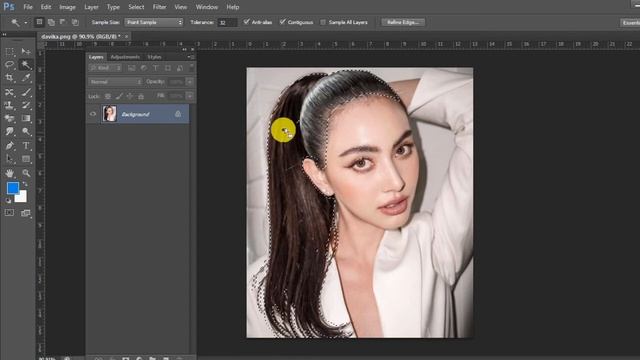Select the Magic Wand tool in toolbox

pyautogui.click(x=26, y=64)
